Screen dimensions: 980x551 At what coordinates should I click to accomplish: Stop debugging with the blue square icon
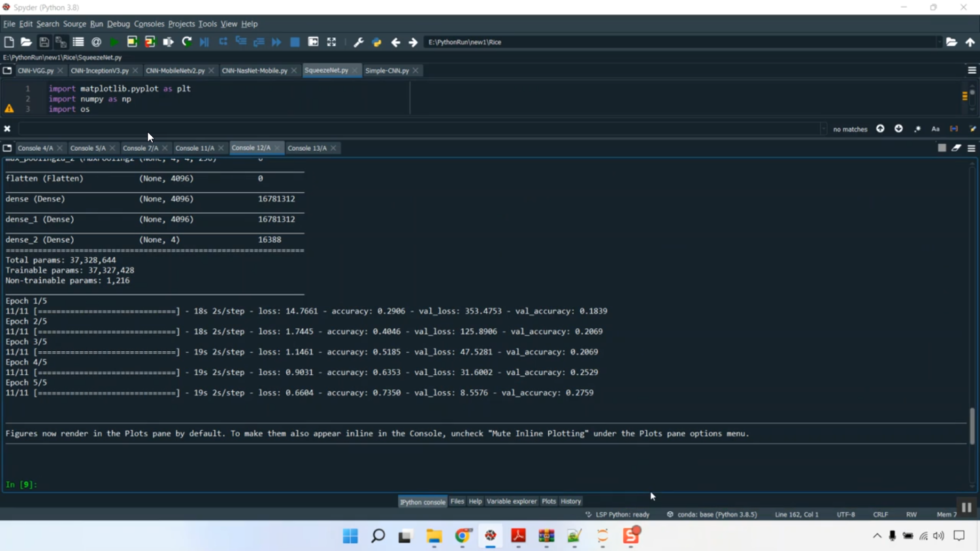coord(295,42)
